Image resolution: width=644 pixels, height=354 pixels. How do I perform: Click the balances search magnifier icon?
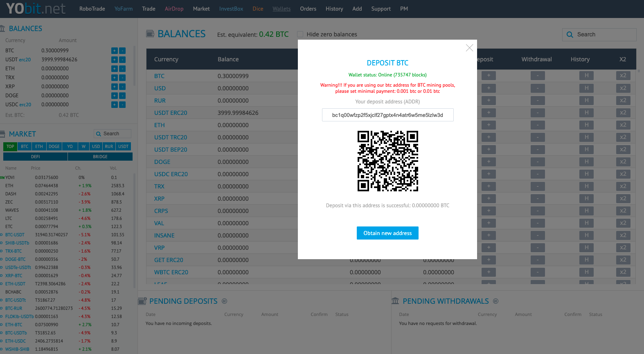(x=570, y=35)
